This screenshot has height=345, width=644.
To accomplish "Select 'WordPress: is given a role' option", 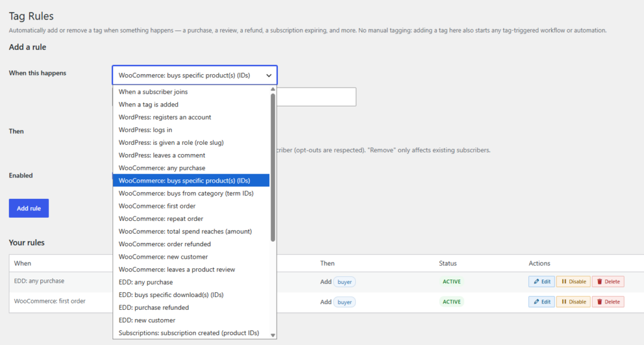I will tap(191, 143).
